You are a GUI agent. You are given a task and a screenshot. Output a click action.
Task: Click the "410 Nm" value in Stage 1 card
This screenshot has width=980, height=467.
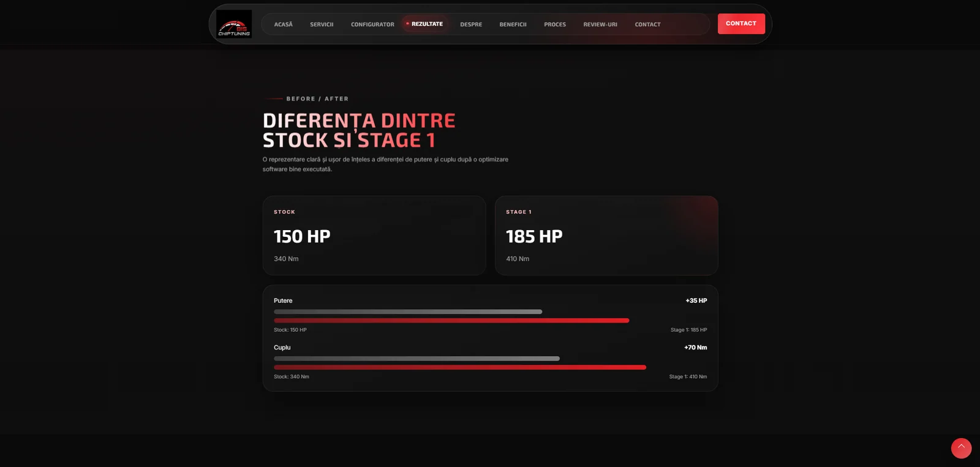518,259
